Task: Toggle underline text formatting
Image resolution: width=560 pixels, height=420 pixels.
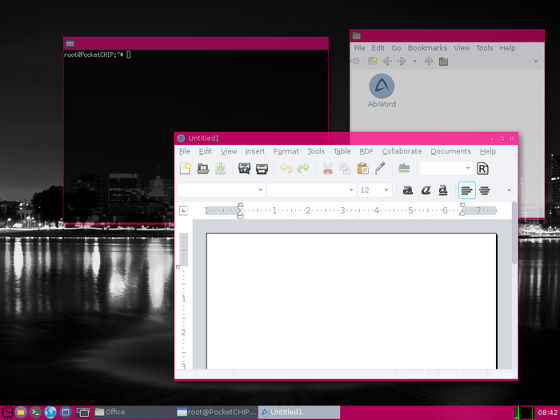Action: 443,190
